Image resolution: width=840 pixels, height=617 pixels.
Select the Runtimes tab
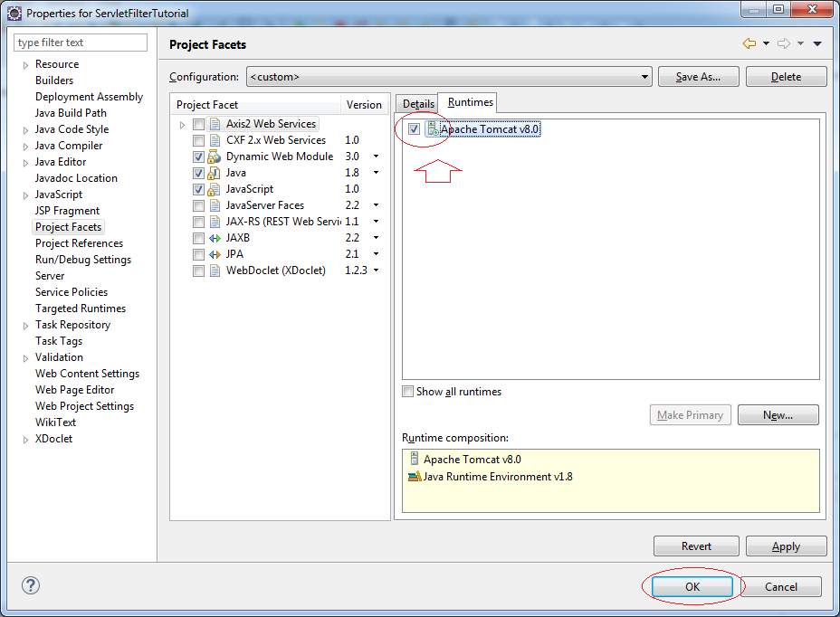[470, 102]
